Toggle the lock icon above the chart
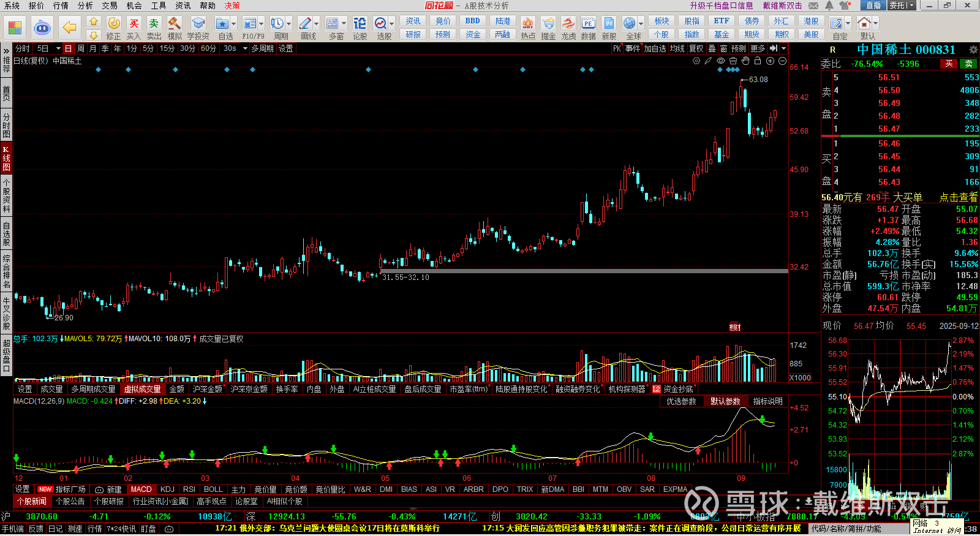The width and height of the screenshot is (980, 536). pyautogui.click(x=758, y=61)
